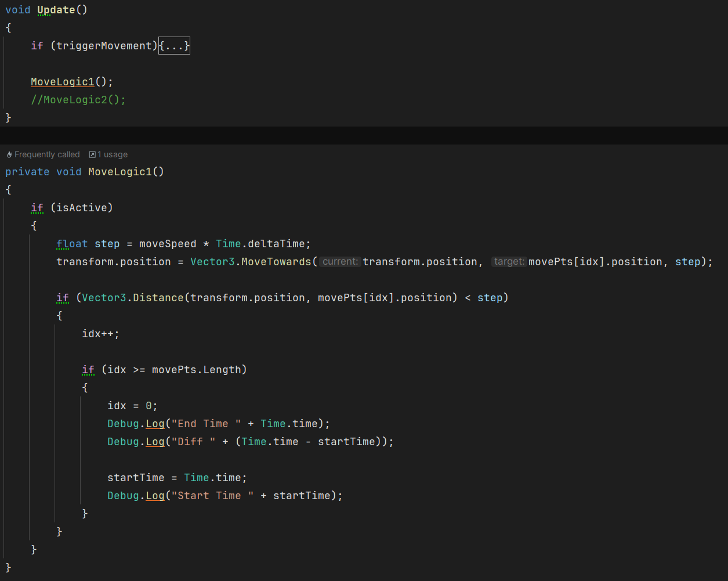
Task: Click the Frequently called text label
Action: coord(48,154)
